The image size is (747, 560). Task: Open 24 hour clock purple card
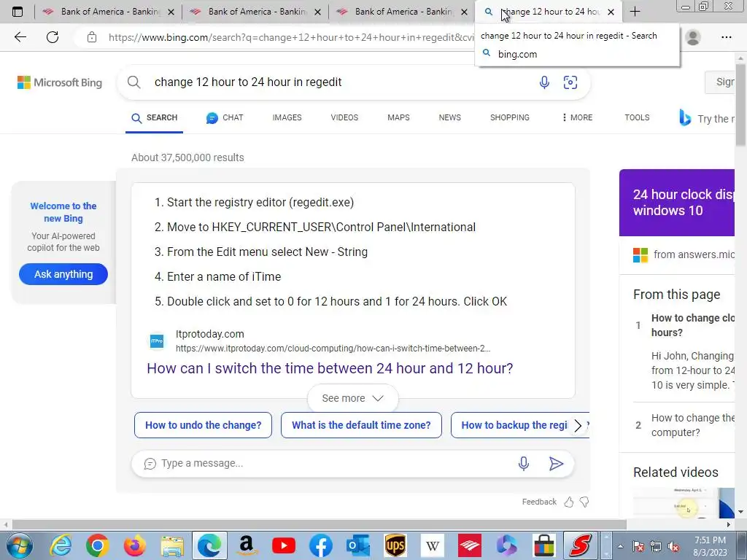pos(677,203)
